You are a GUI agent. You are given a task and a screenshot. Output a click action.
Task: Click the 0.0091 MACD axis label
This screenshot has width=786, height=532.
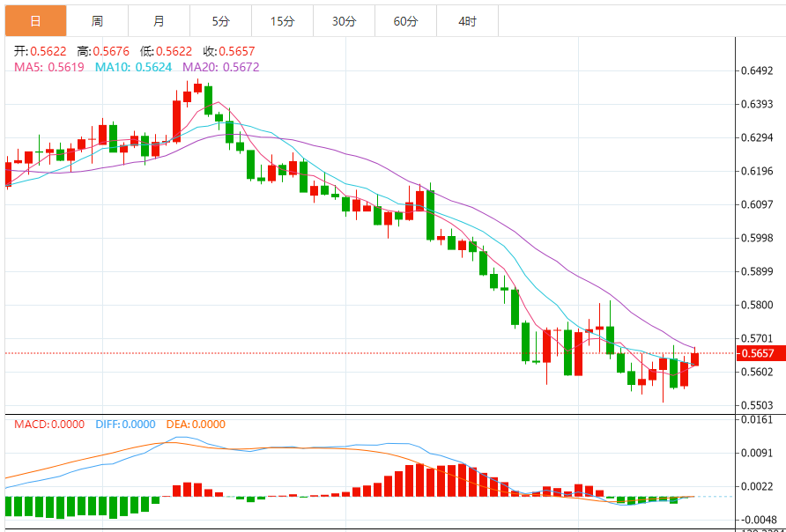[758, 454]
